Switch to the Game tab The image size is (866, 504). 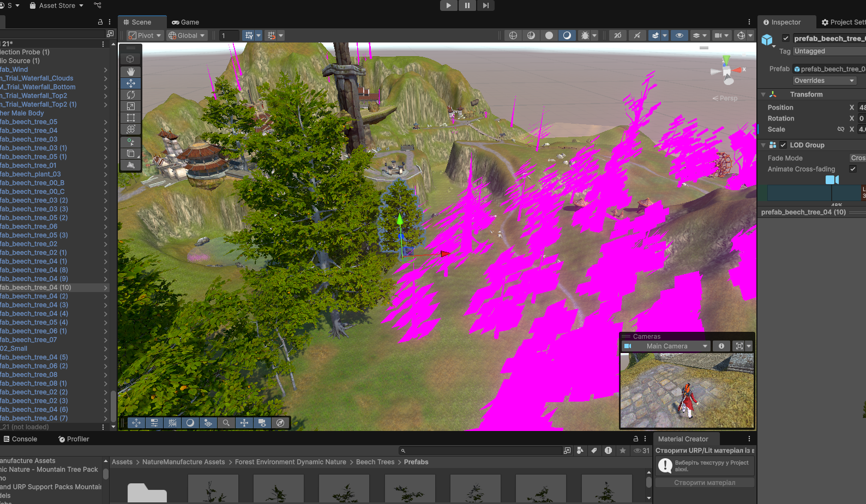185,22
